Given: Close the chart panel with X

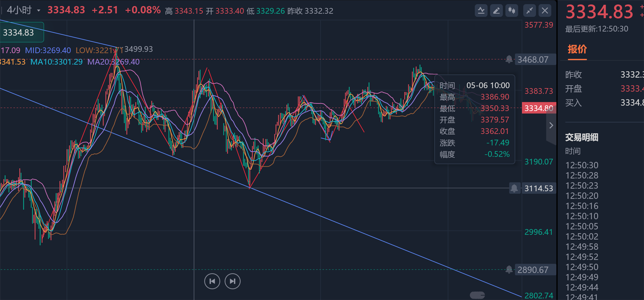Looking at the screenshot, I should tap(545, 11).
